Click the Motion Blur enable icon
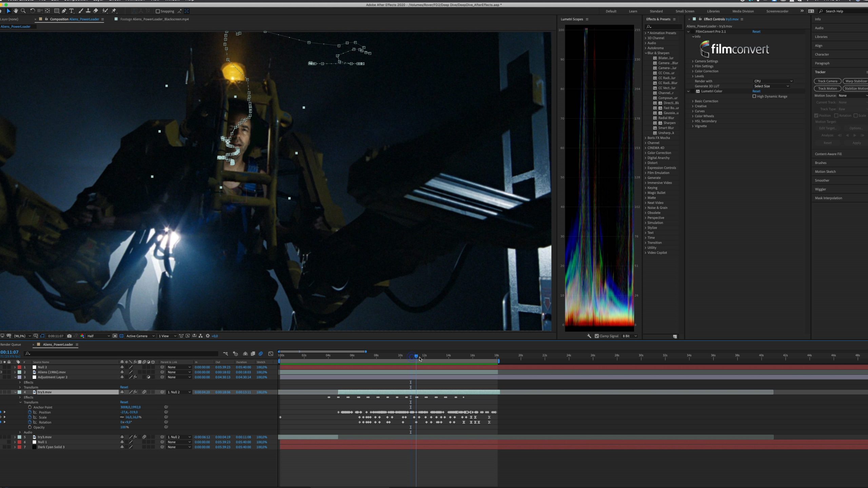The height and width of the screenshot is (488, 868). (x=260, y=353)
